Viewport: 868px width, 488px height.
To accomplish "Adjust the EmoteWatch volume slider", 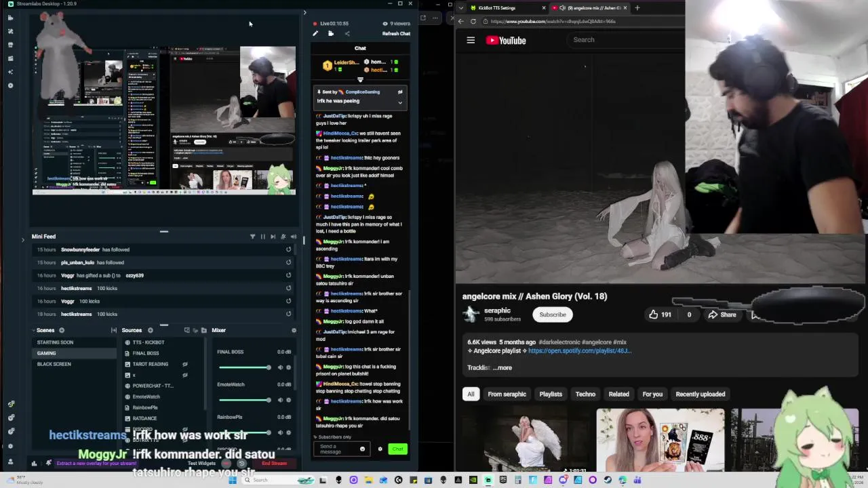I will (x=245, y=400).
